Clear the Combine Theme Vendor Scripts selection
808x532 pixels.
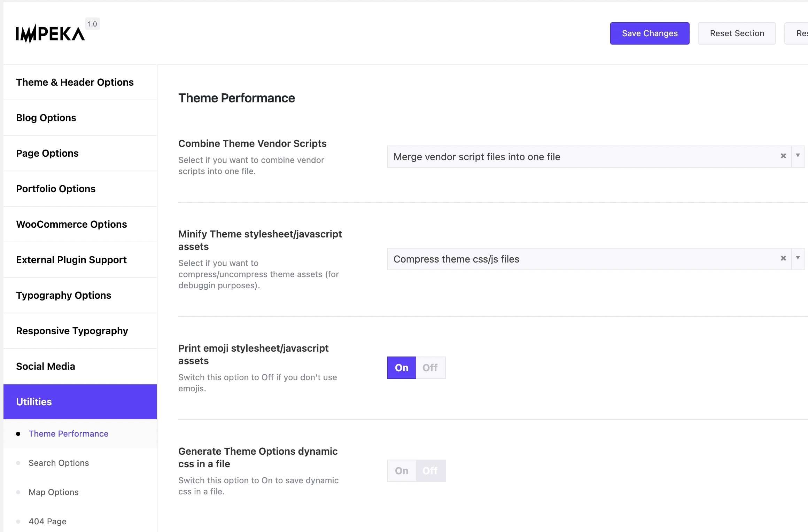click(783, 156)
